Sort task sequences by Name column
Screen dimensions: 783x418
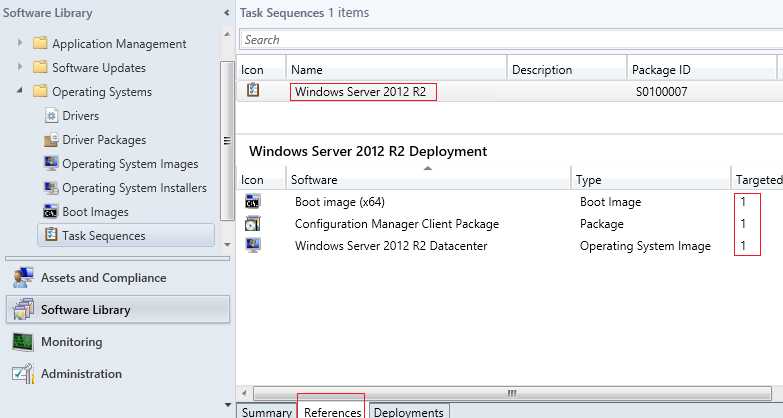point(396,69)
